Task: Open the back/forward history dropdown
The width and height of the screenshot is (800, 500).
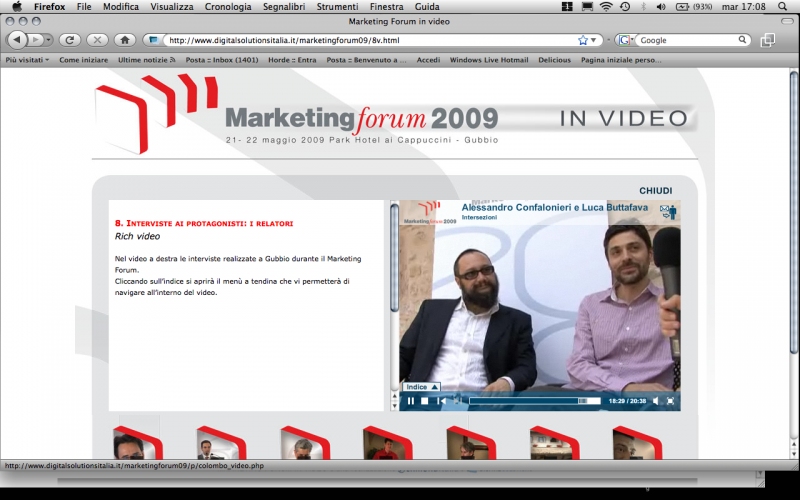Action: (x=48, y=40)
